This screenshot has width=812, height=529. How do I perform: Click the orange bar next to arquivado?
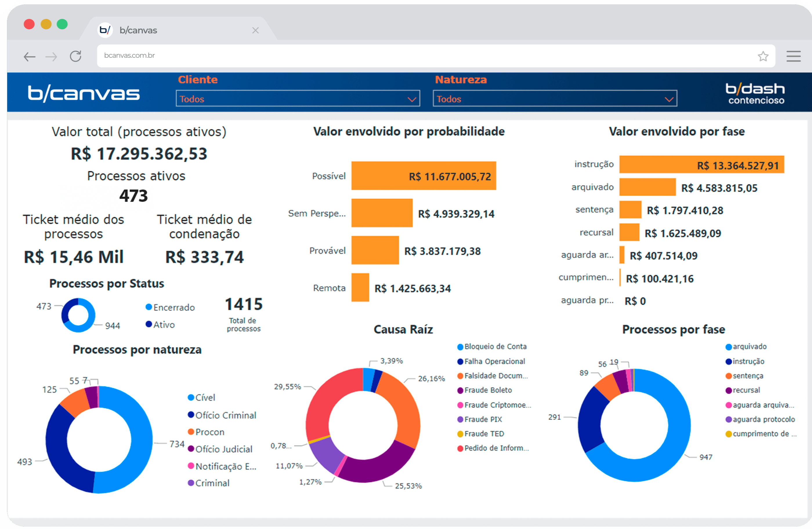(x=647, y=187)
